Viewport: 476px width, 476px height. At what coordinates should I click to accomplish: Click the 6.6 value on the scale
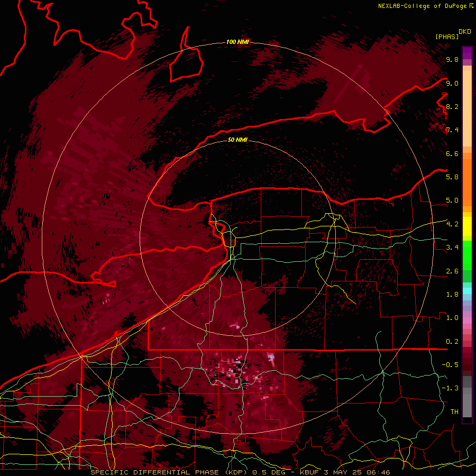pos(452,154)
